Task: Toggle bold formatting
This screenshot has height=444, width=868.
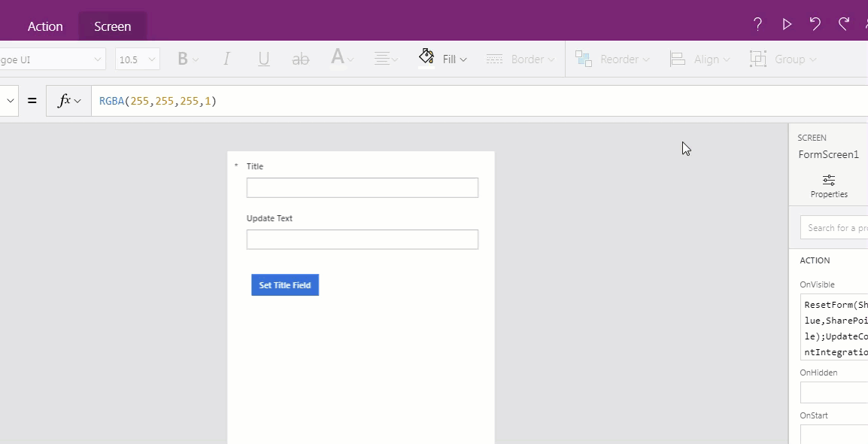Action: 183,58
